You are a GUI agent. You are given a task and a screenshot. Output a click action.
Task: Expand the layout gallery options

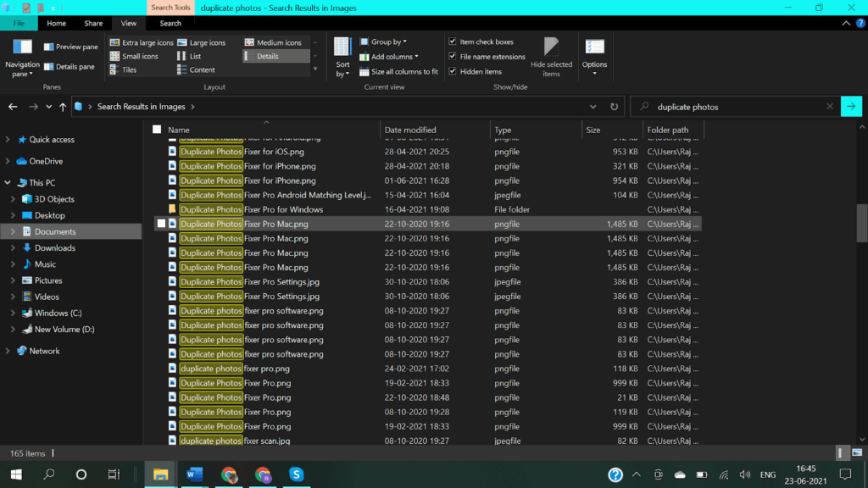315,69
